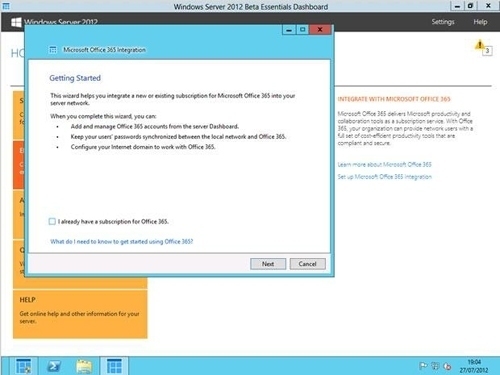
Task: Click the Next button in wizard
Action: point(268,264)
